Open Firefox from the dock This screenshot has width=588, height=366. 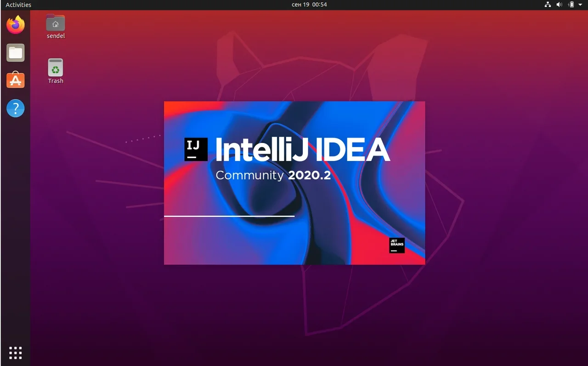pyautogui.click(x=15, y=25)
